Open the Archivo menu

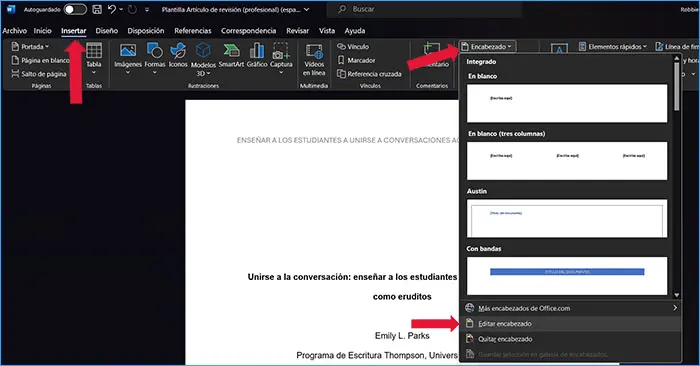click(14, 31)
